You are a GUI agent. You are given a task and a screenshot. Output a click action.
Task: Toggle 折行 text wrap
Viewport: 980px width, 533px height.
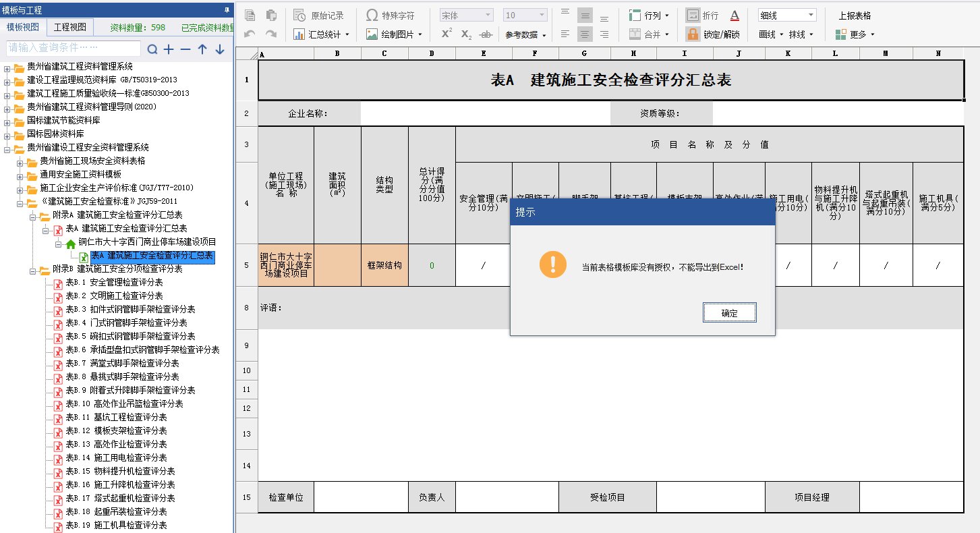click(x=702, y=15)
